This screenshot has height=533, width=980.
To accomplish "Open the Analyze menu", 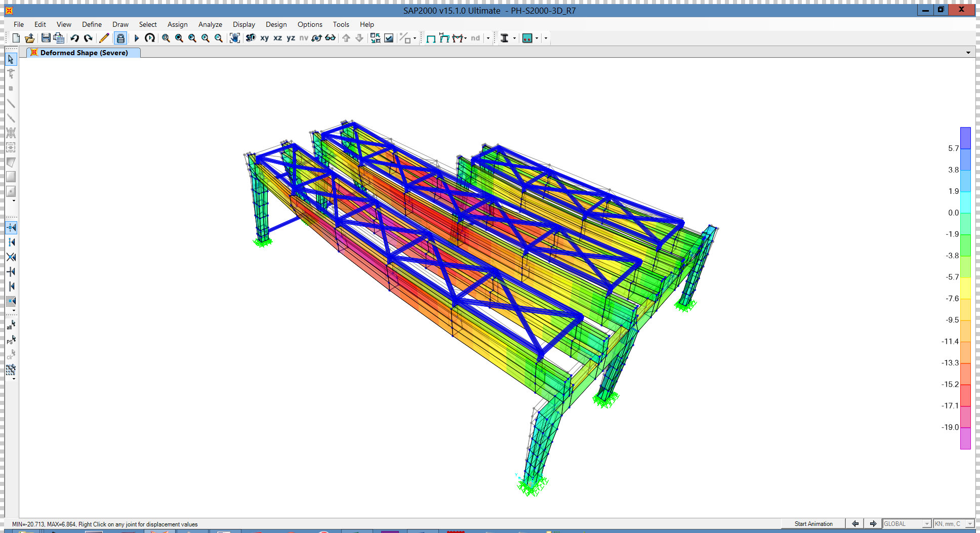I will (x=210, y=24).
